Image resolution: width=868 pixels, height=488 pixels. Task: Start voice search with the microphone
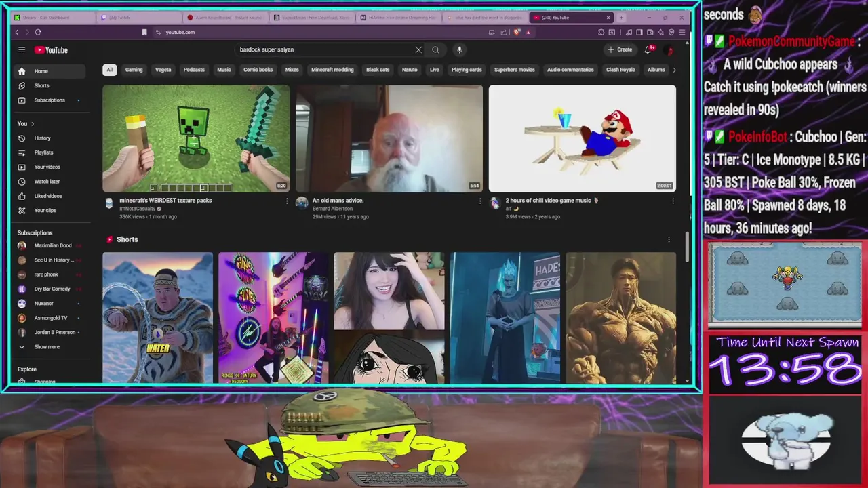[459, 49]
